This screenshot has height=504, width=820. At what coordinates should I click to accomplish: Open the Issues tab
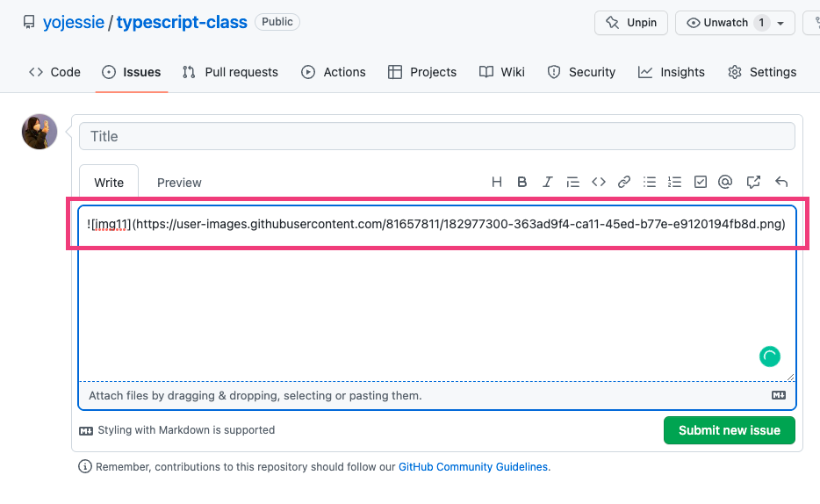click(132, 72)
